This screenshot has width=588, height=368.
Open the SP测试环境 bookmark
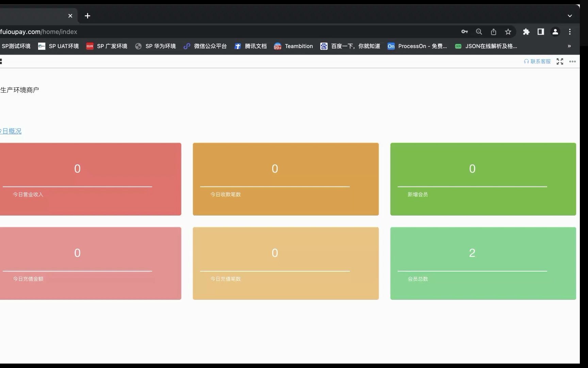tap(16, 46)
